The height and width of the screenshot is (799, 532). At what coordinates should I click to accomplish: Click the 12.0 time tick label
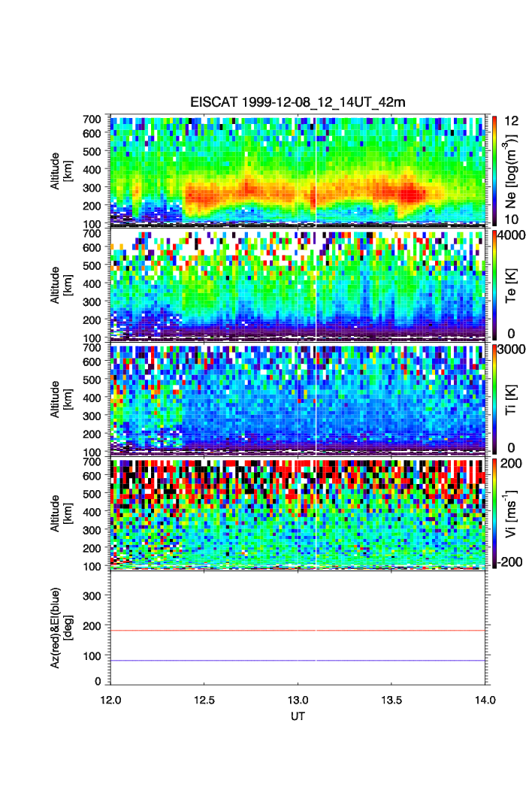[111, 701]
